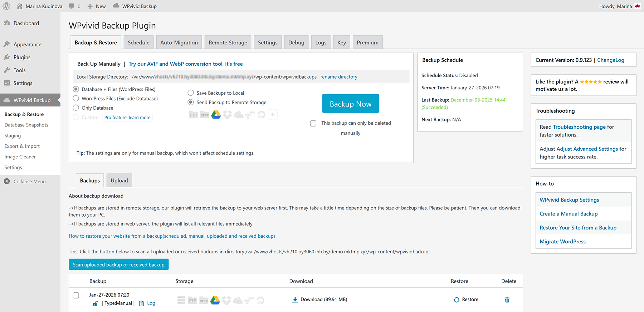Click Dropbox icon in Jan-27-2026 backup row

(226, 300)
